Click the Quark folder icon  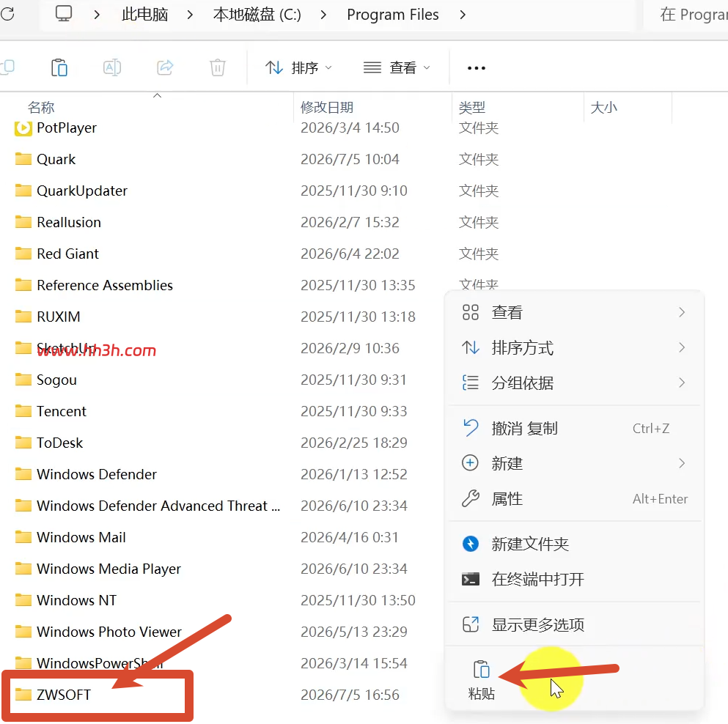23,159
